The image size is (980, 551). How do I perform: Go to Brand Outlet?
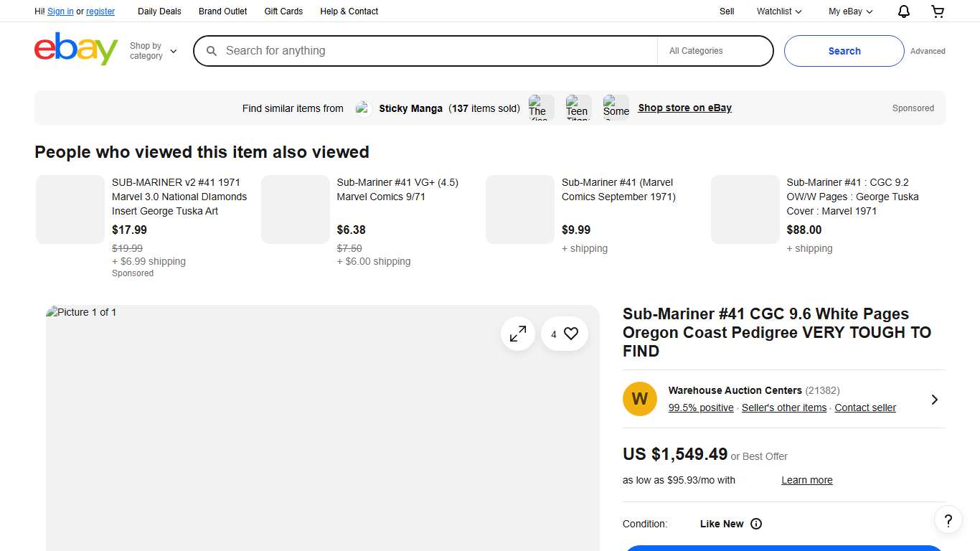tap(222, 11)
